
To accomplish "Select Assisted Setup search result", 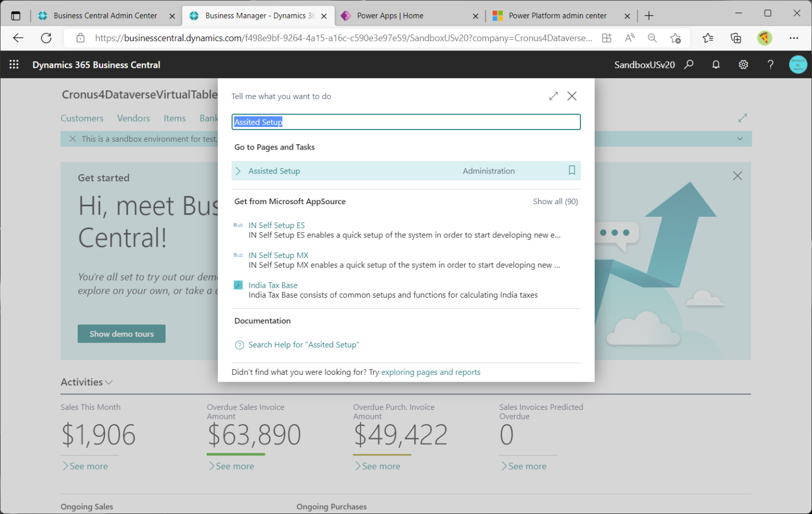I will pyautogui.click(x=274, y=171).
